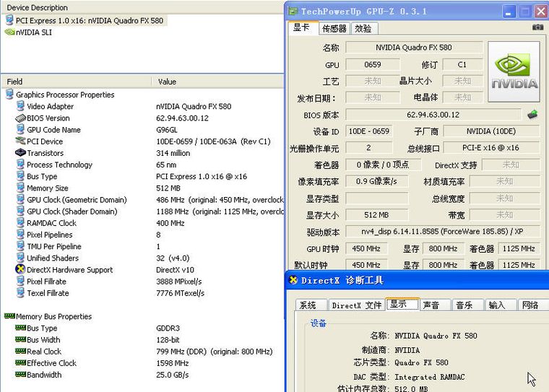The height and width of the screenshot is (392, 549).
Task: Click the DirectX Hardware Support icon
Action: [20, 270]
